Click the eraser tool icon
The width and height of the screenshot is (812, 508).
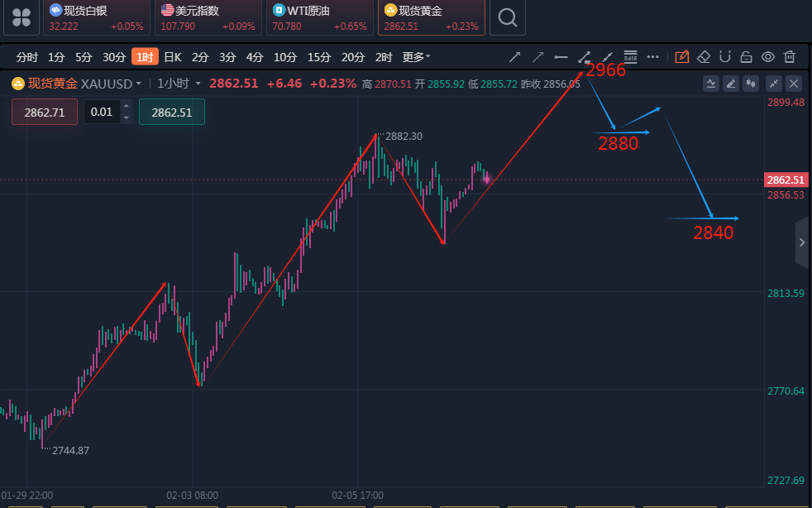point(704,57)
